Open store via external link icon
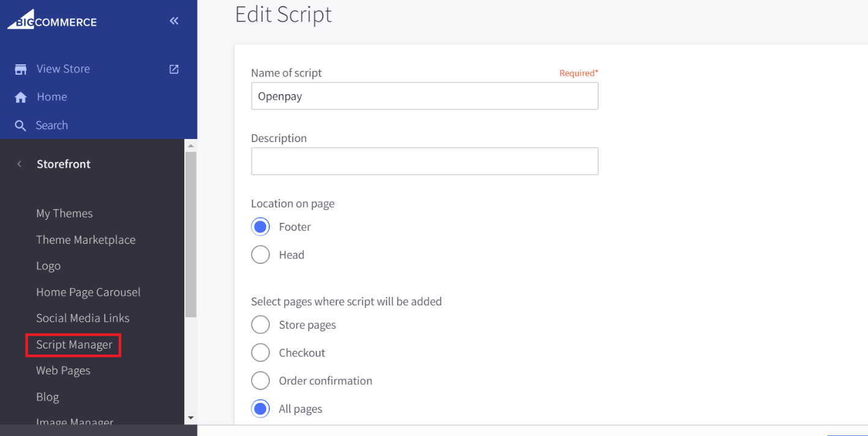The image size is (868, 436). click(174, 69)
